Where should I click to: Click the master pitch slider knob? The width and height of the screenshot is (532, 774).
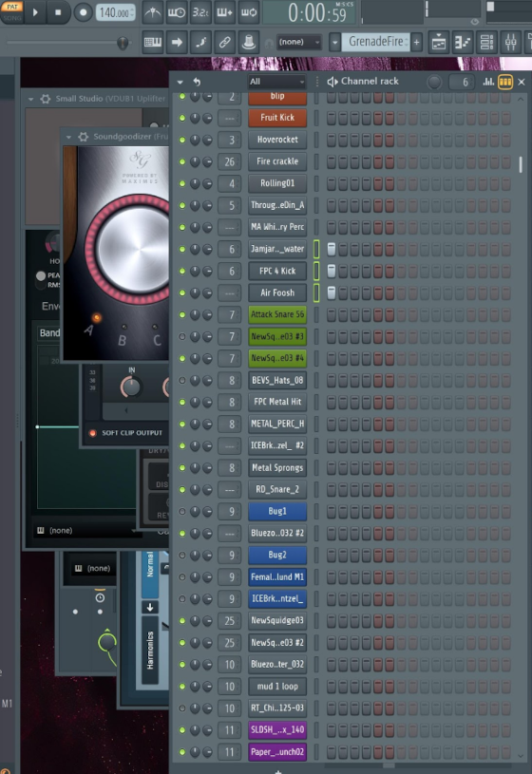(x=122, y=43)
